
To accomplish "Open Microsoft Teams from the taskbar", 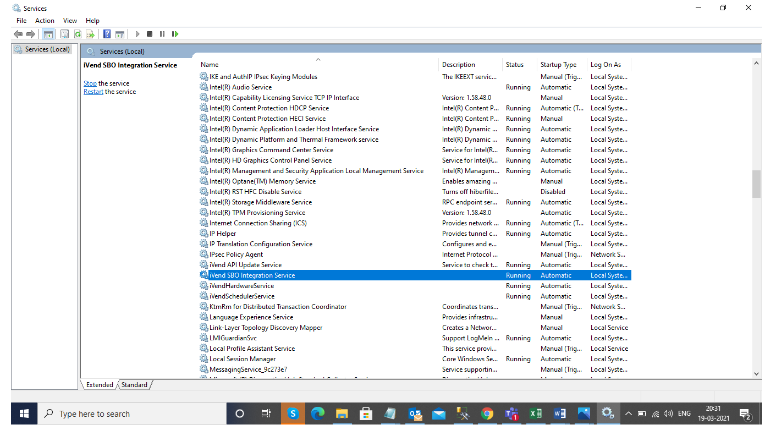I will 511,414.
